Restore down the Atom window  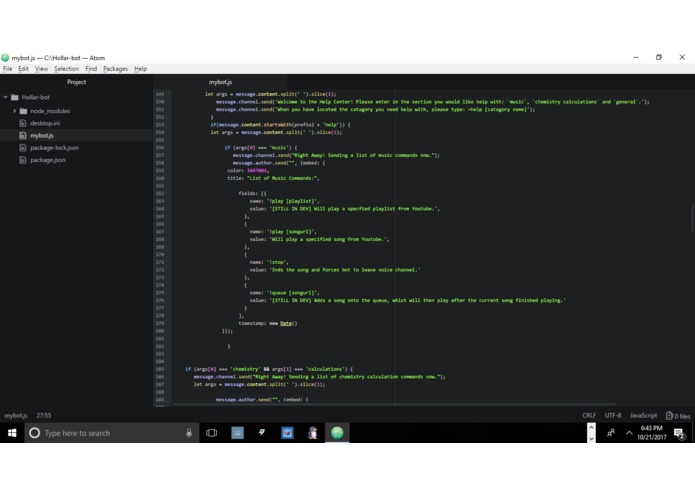(659, 58)
